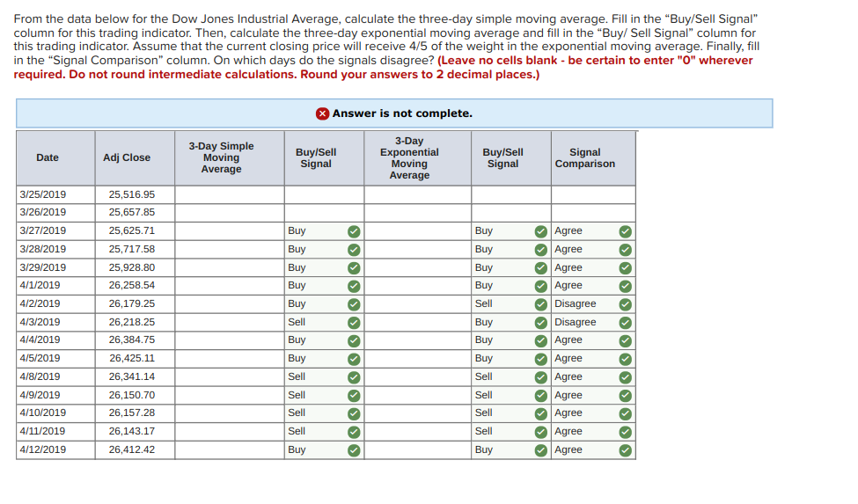
Task: Click the Answer is not complete banner text
Action: point(402,113)
